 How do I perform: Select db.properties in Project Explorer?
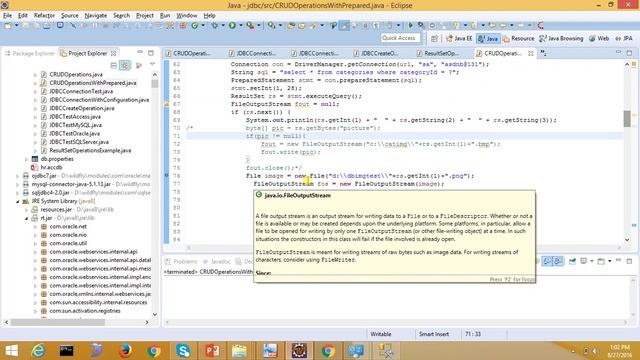pyautogui.click(x=57, y=159)
